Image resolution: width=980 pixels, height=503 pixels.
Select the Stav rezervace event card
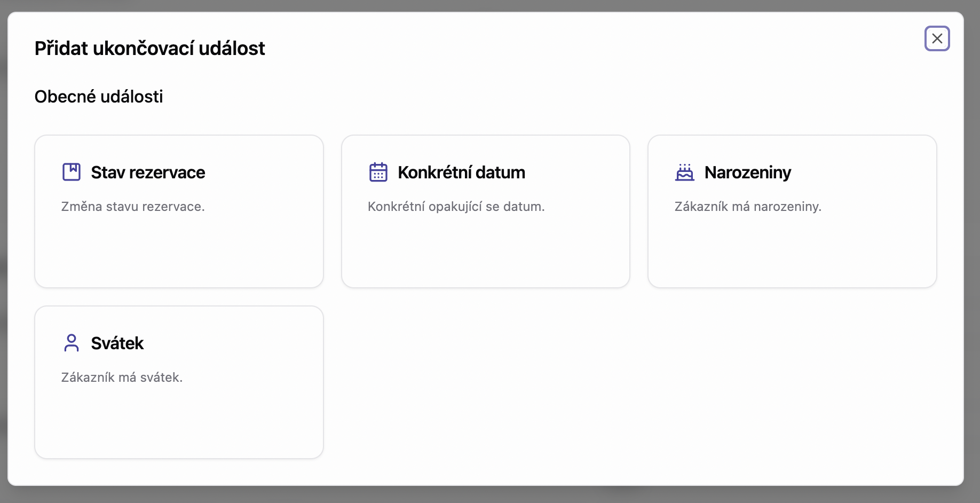[x=179, y=211]
